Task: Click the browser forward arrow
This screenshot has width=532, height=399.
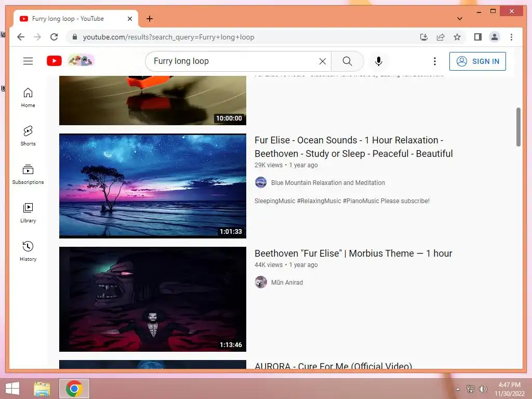Action: (37, 37)
